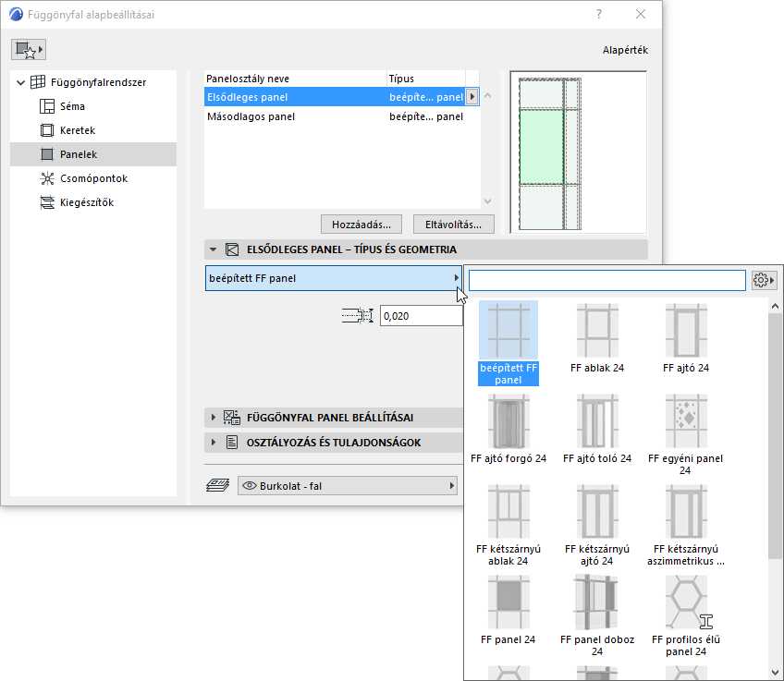Click the 0,020 thickness input field

point(421,316)
